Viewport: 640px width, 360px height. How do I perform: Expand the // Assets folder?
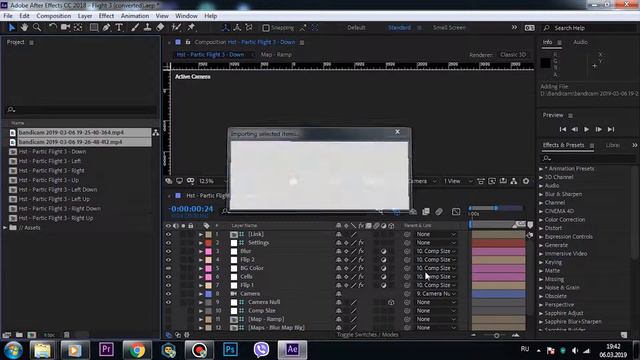click(5, 228)
